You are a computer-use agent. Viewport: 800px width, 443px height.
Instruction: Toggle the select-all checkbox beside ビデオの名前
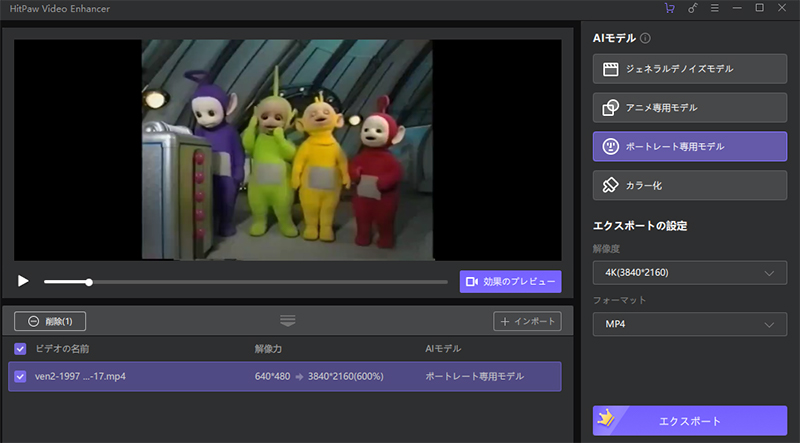21,349
